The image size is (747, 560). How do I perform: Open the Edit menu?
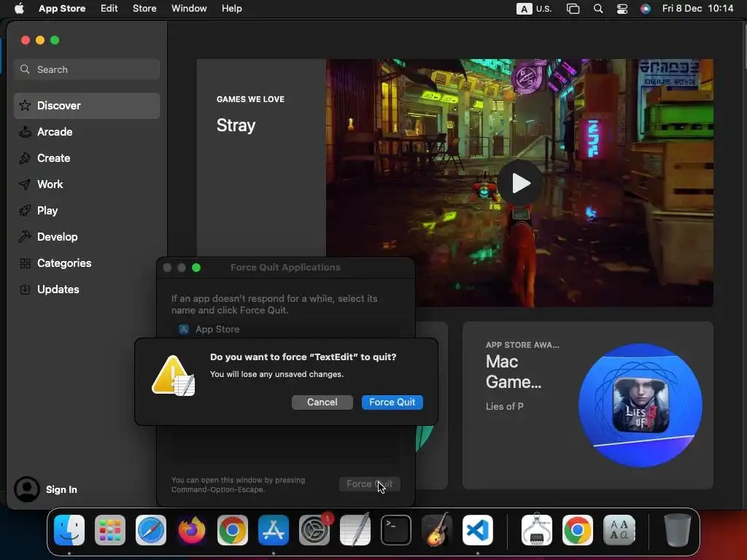coord(109,9)
